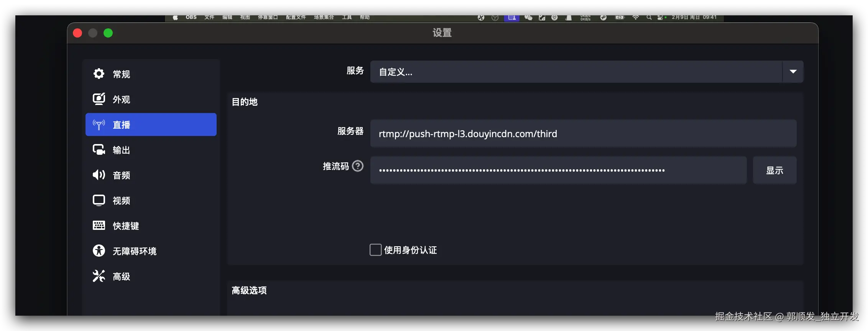
Task: Click the 显示 (Show) stream key button
Action: click(774, 170)
